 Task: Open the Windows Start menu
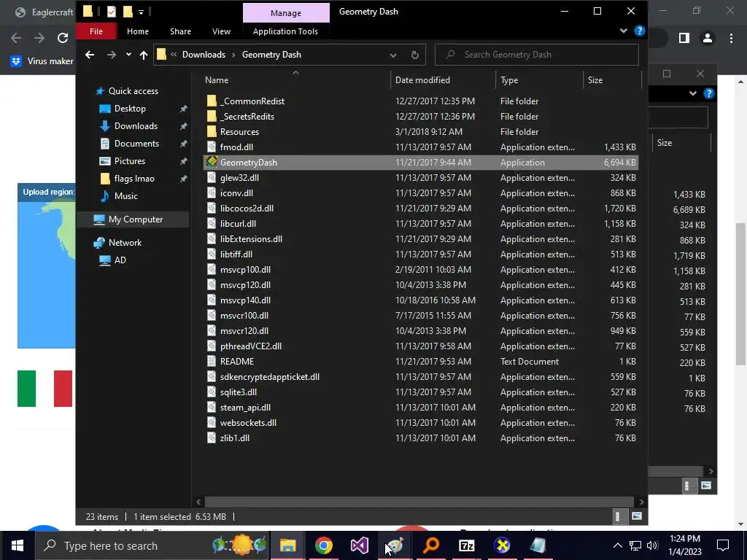point(18,545)
